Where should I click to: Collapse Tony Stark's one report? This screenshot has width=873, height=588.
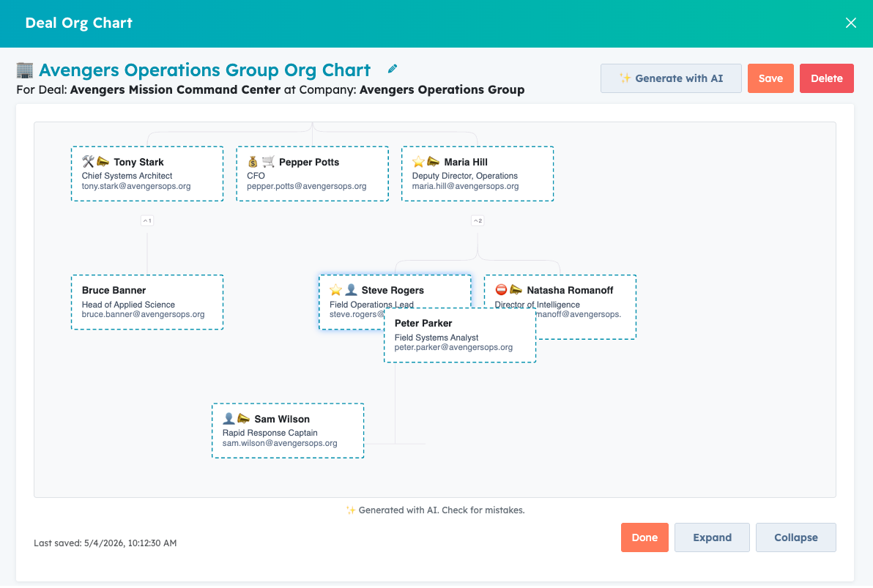[147, 220]
